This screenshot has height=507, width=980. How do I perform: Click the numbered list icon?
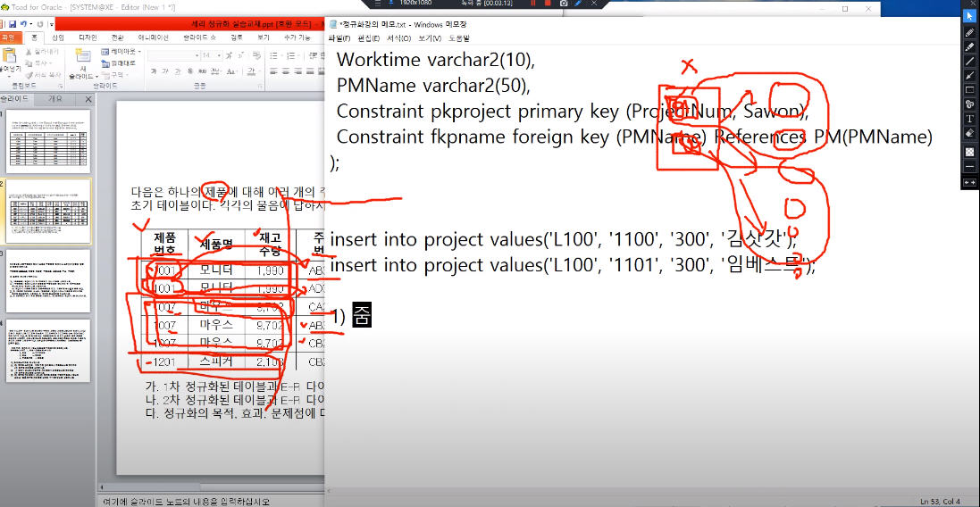pyautogui.click(x=292, y=55)
